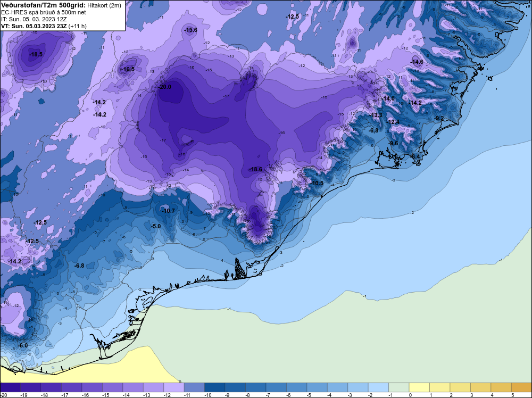Click the -5.0 temperature label
The image size is (532, 398).
click(156, 226)
